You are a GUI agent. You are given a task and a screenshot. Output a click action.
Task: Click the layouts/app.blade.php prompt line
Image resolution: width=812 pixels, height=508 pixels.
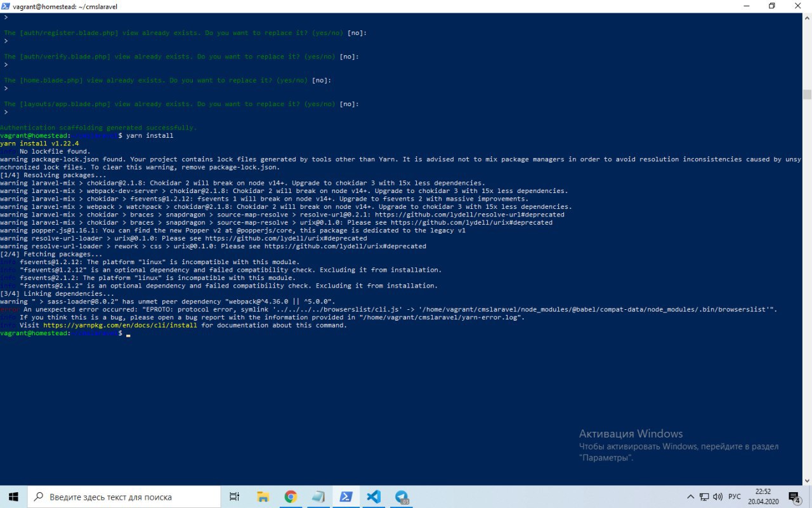181,104
